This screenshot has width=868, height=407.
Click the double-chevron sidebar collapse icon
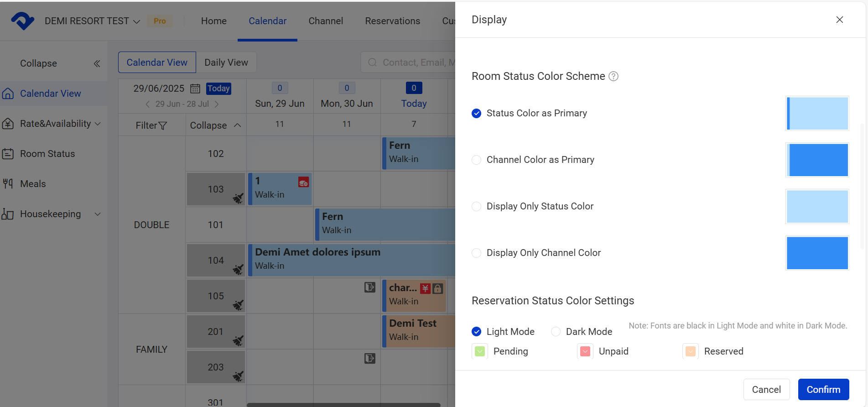[x=97, y=63]
